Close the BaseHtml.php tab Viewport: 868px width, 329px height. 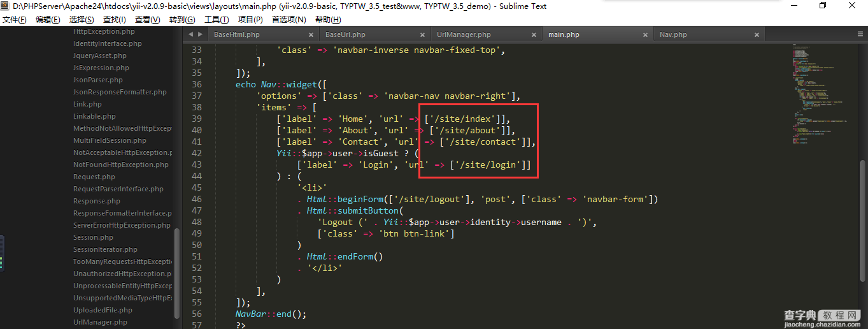311,35
